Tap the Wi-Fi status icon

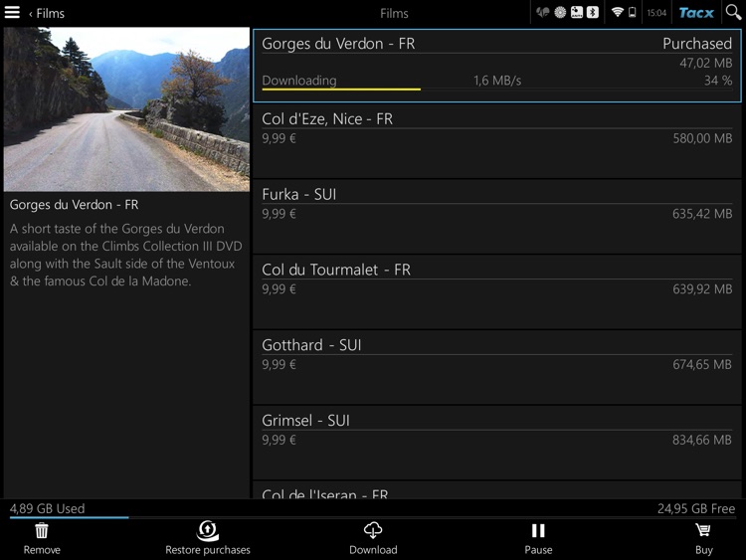coord(617,12)
